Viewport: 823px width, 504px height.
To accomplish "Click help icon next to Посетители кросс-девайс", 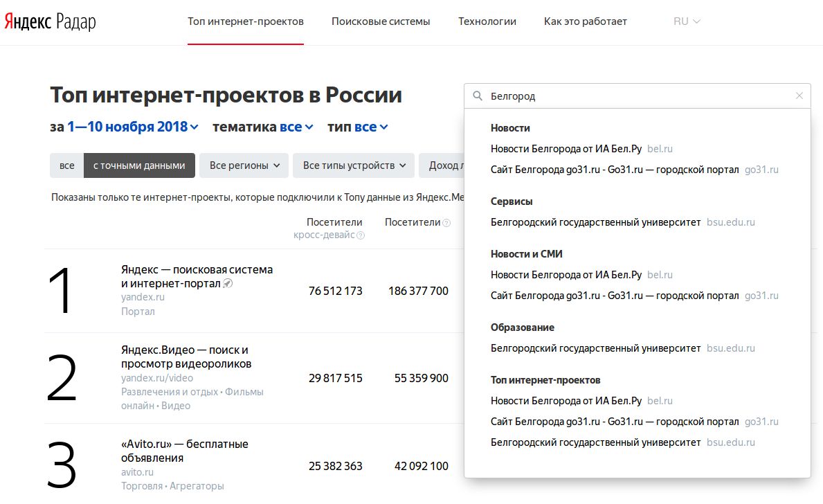I will click(361, 235).
